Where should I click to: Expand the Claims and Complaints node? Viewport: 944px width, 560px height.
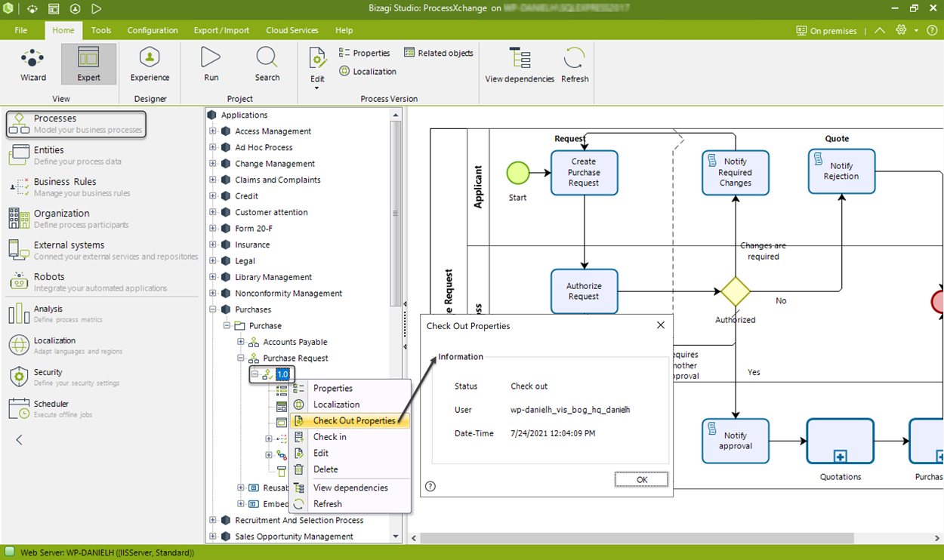click(x=212, y=180)
